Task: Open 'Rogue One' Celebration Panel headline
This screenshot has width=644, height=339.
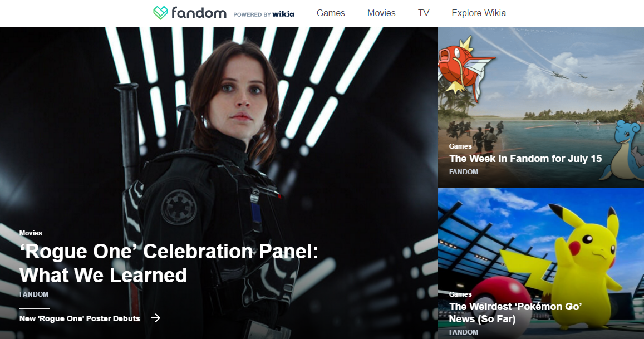Action: [x=169, y=263]
